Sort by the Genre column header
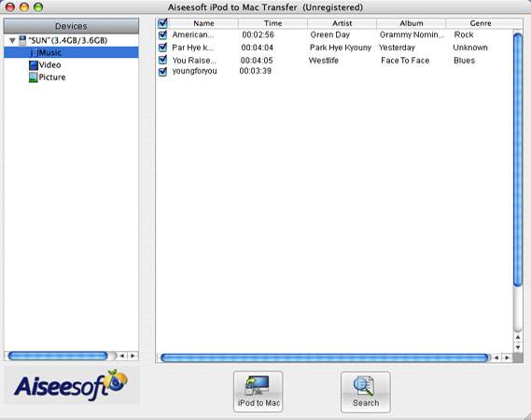 [x=481, y=23]
